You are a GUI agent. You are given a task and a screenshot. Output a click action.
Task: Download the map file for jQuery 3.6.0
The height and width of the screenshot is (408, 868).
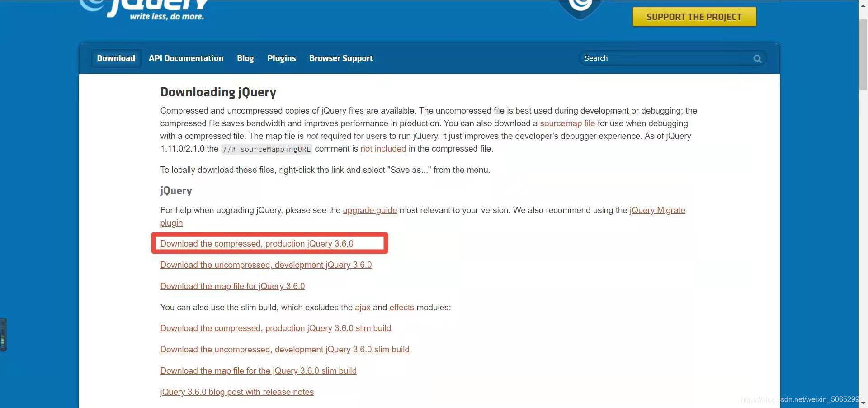point(232,286)
